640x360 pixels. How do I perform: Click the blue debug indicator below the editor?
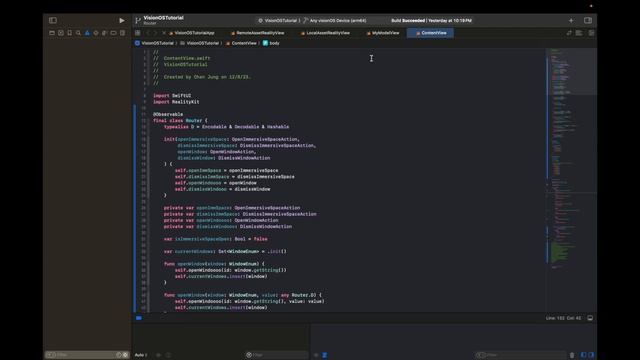pos(139,318)
